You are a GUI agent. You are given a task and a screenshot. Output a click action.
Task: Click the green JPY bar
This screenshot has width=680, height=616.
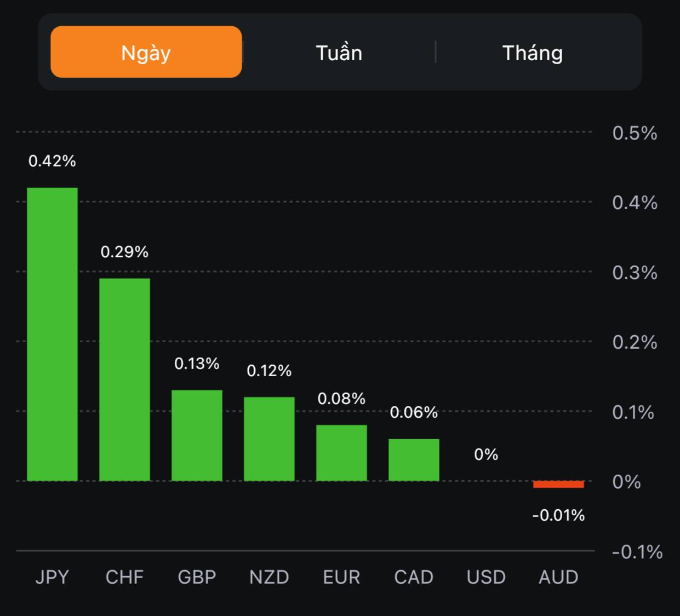[53, 334]
